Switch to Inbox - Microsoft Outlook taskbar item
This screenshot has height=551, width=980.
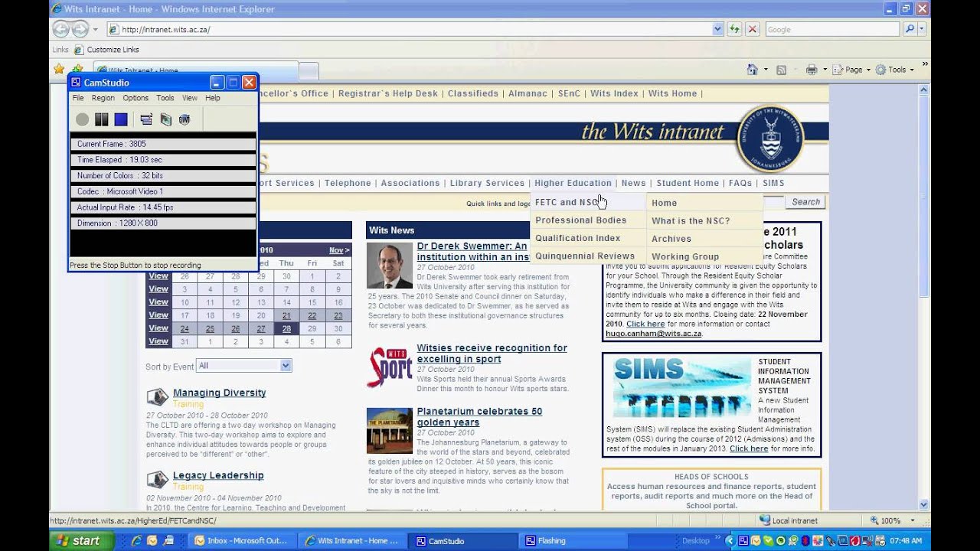coord(240,540)
